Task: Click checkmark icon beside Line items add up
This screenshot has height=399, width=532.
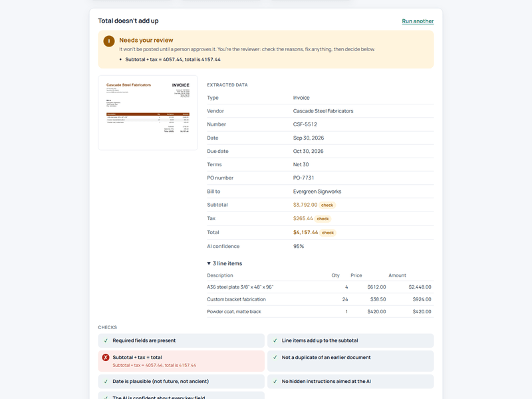Action: pyautogui.click(x=275, y=340)
